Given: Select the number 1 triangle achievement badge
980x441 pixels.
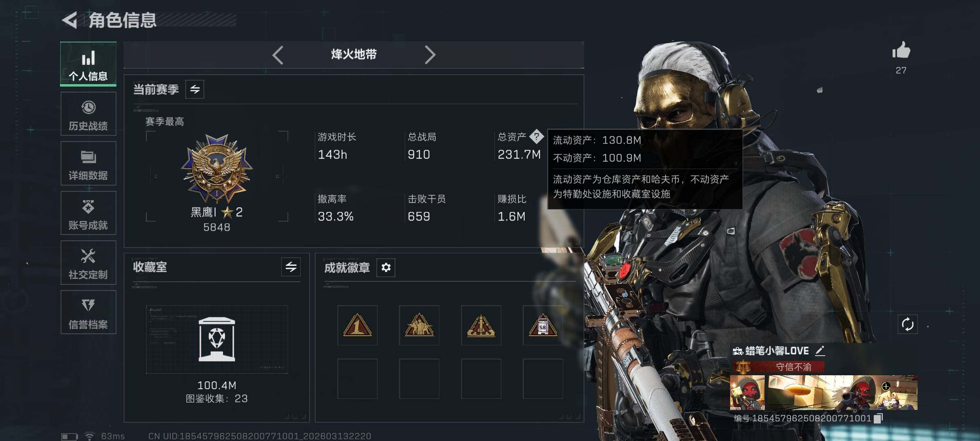Looking at the screenshot, I should [357, 325].
